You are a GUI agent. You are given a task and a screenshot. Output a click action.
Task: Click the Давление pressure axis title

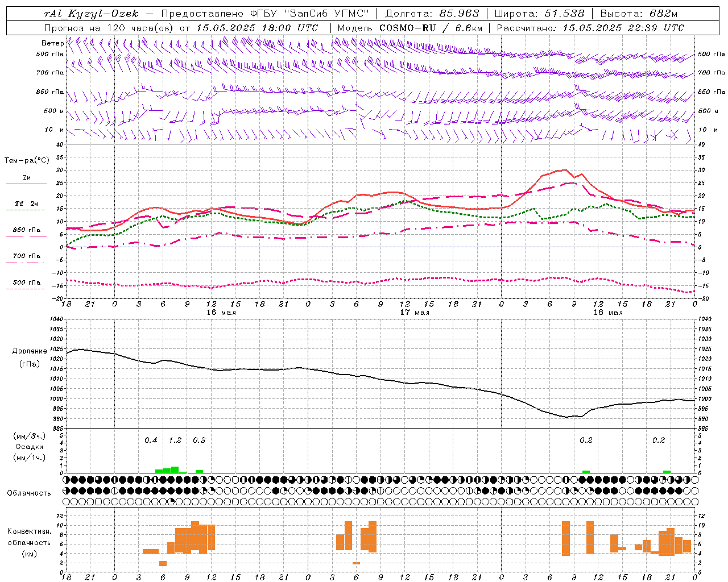point(30,351)
